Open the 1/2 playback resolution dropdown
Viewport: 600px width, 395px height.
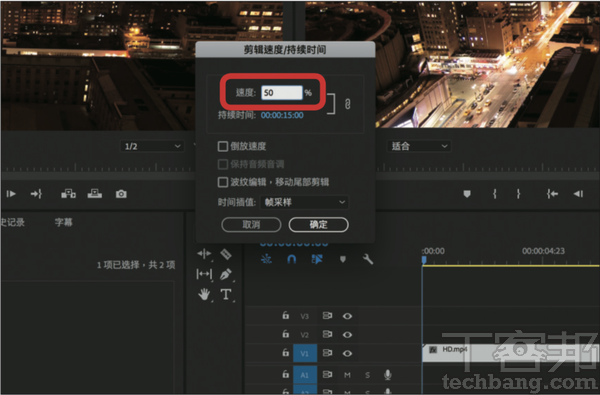152,146
